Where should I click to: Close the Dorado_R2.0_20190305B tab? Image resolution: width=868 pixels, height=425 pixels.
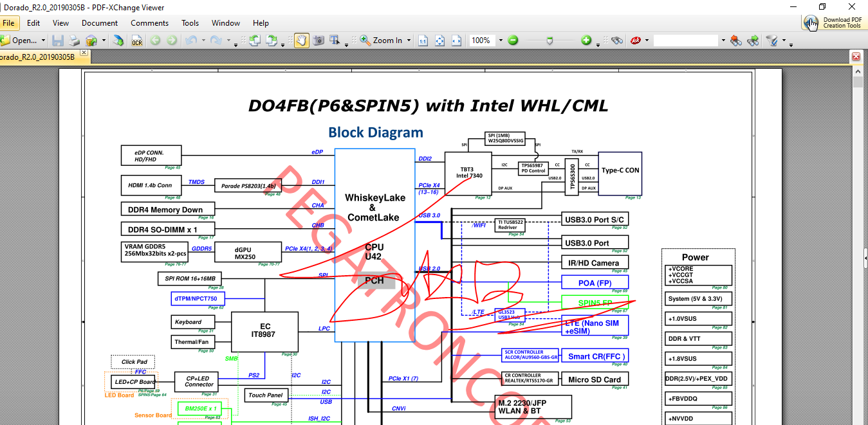84,53
